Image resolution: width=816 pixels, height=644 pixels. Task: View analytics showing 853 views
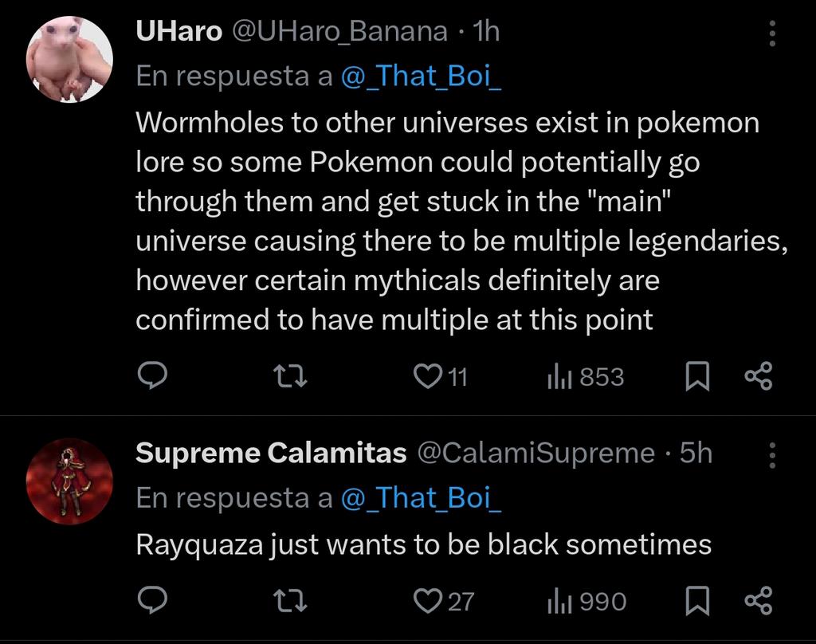pyautogui.click(x=586, y=376)
